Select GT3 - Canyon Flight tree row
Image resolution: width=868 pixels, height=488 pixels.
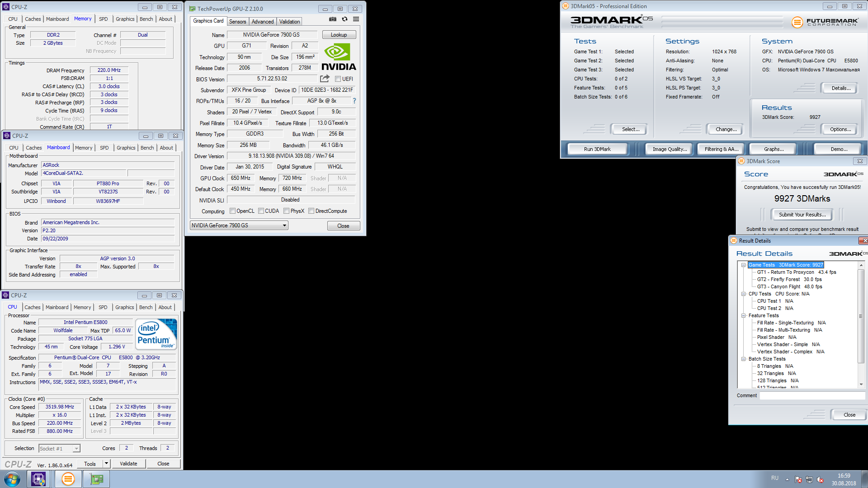tap(789, 286)
